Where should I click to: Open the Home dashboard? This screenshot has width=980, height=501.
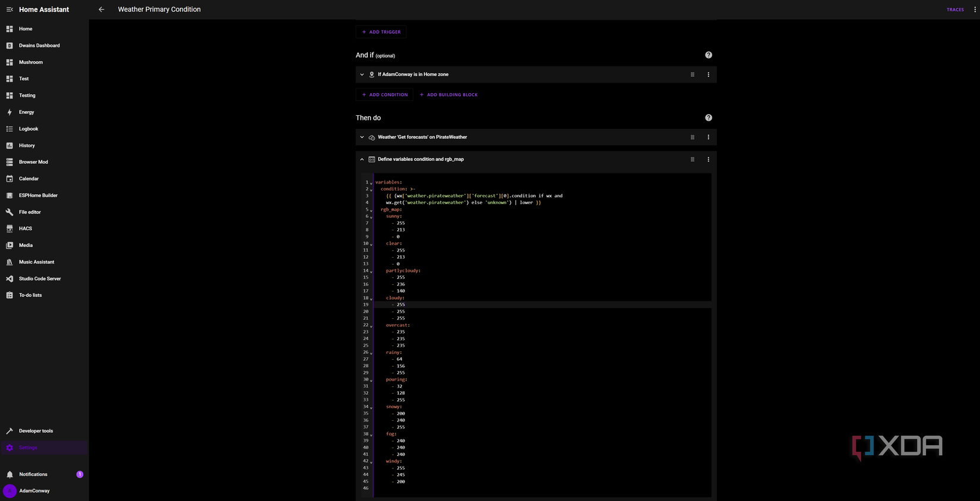click(44, 28)
